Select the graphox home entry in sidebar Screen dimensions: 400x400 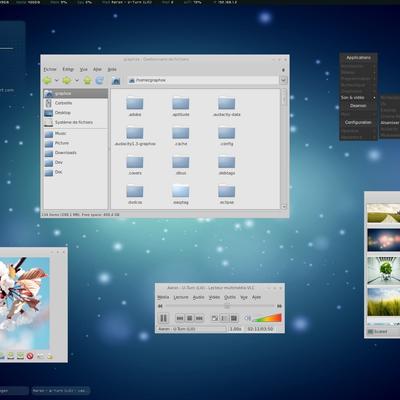click(76, 93)
